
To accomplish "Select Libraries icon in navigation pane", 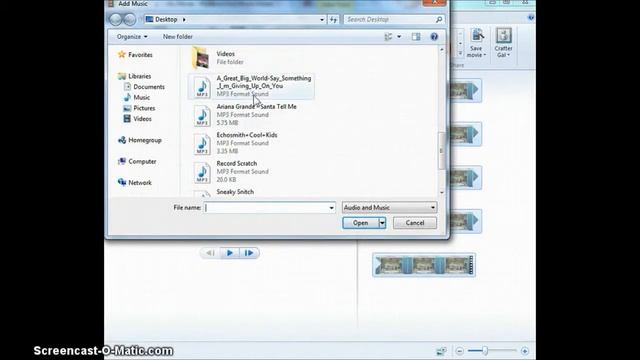I will pyautogui.click(x=122, y=76).
